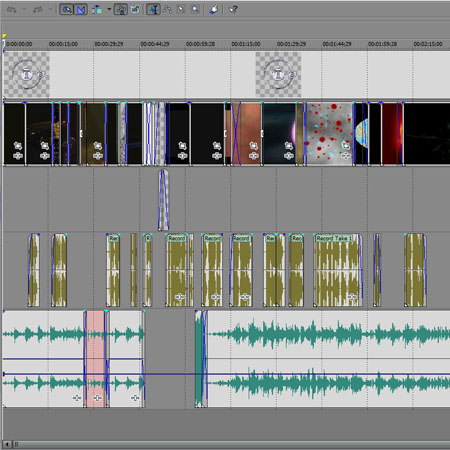Click the Redo arrow icon
Image resolution: width=450 pixels, height=450 pixels.
(37, 9)
